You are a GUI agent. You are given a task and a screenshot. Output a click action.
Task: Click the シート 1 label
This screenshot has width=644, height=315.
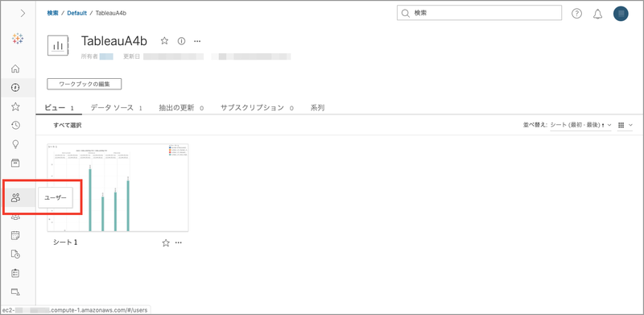click(x=65, y=242)
